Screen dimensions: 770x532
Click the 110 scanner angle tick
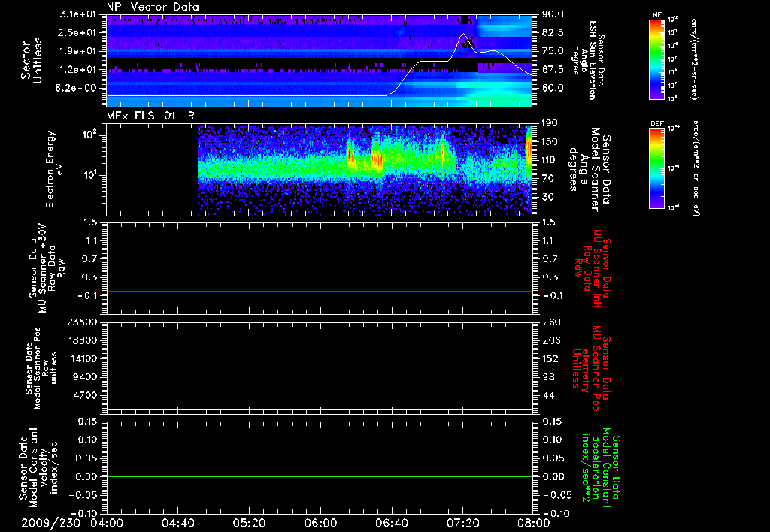pos(550,160)
